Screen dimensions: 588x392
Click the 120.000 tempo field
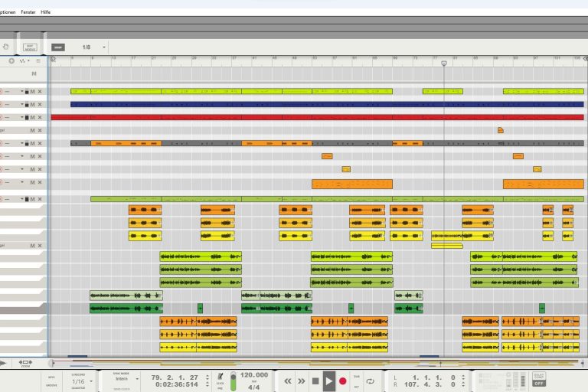tap(254, 375)
